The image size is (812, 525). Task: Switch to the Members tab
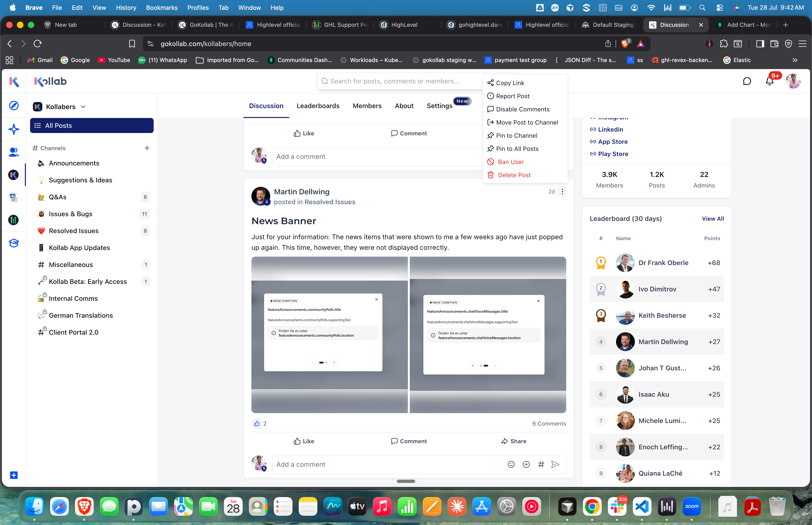click(x=367, y=106)
